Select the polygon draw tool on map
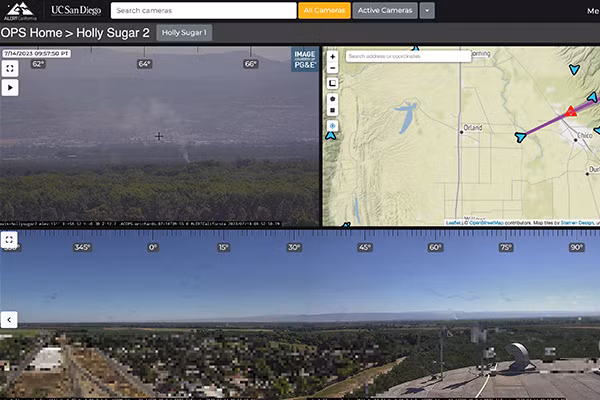This screenshot has width=600, height=400. pyautogui.click(x=332, y=98)
